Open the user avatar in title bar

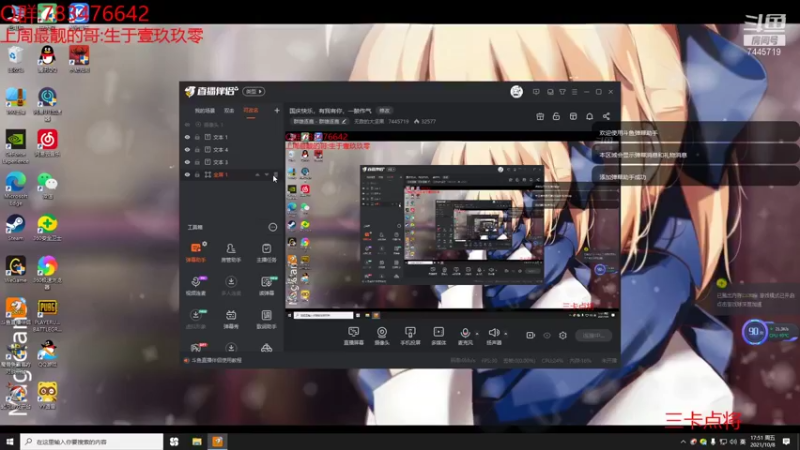516,91
